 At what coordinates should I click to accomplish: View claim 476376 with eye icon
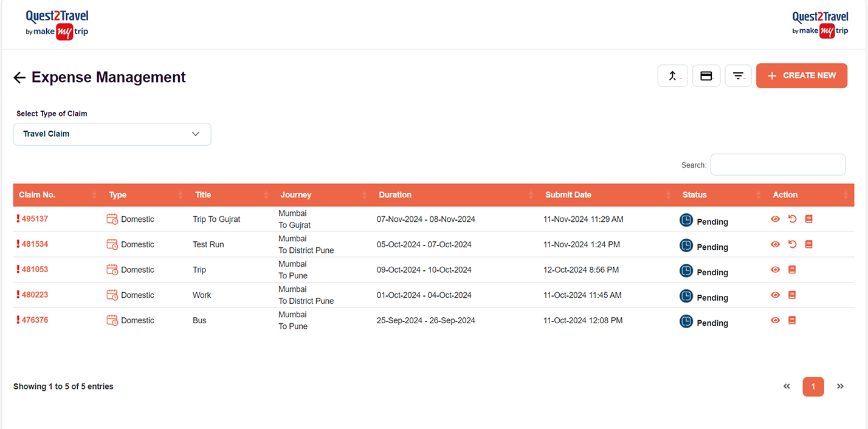pos(775,320)
